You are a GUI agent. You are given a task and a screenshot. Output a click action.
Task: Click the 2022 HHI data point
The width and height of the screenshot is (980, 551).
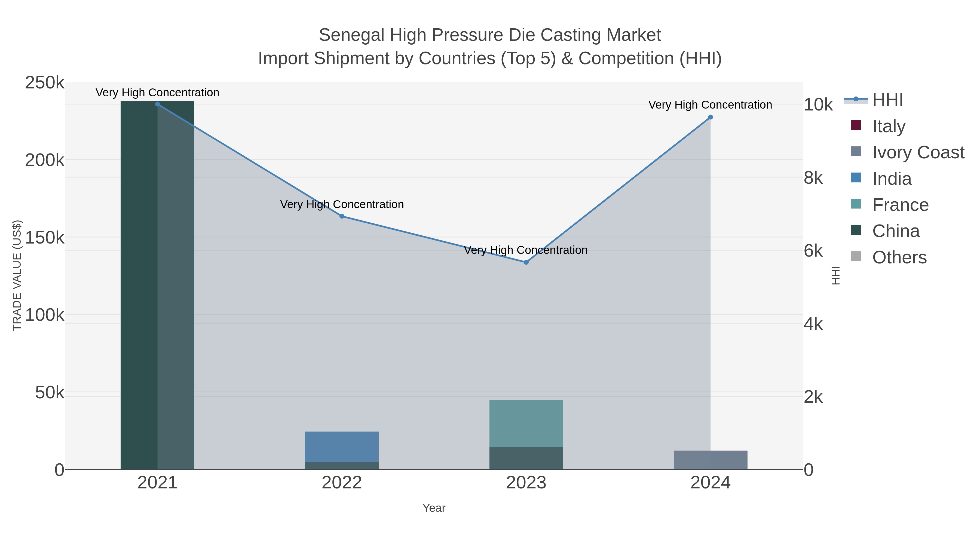click(x=342, y=216)
